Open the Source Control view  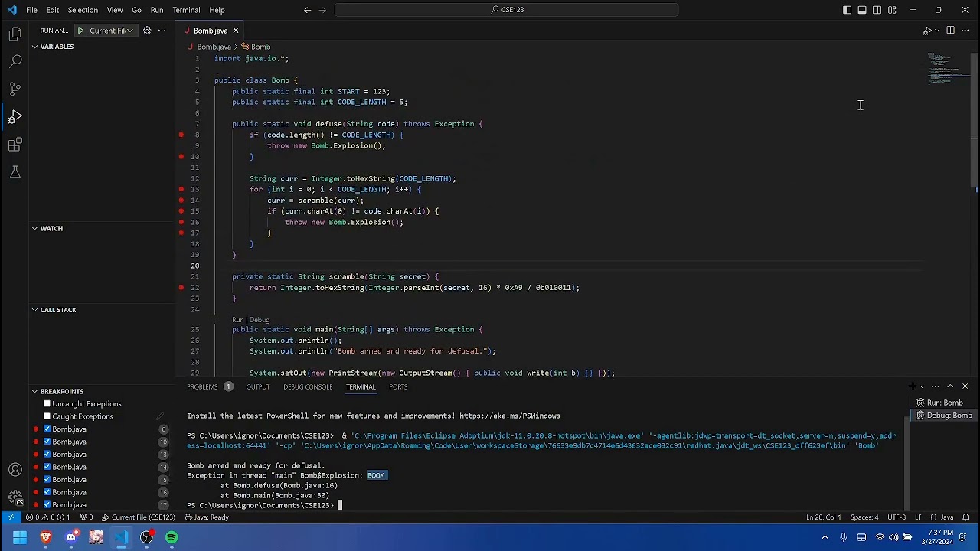point(15,89)
